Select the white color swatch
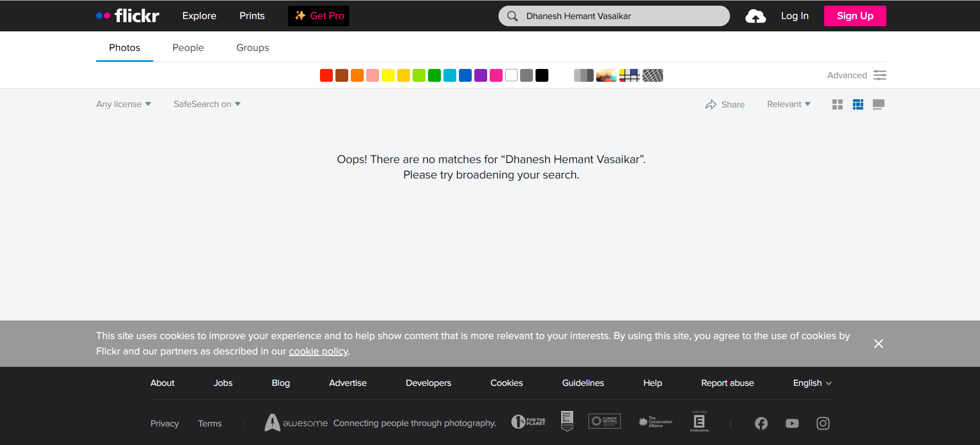This screenshot has width=980, height=445. pyautogui.click(x=511, y=76)
